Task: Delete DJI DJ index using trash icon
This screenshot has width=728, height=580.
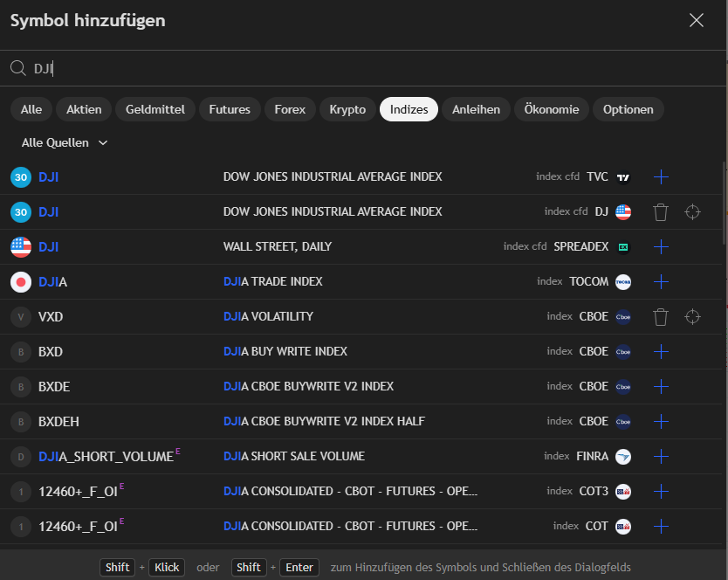Action: (x=661, y=212)
